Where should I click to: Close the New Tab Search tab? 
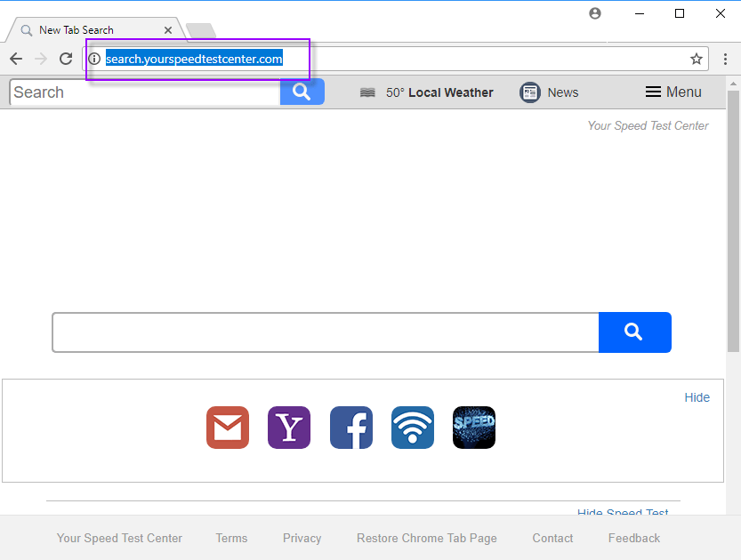[x=168, y=30]
